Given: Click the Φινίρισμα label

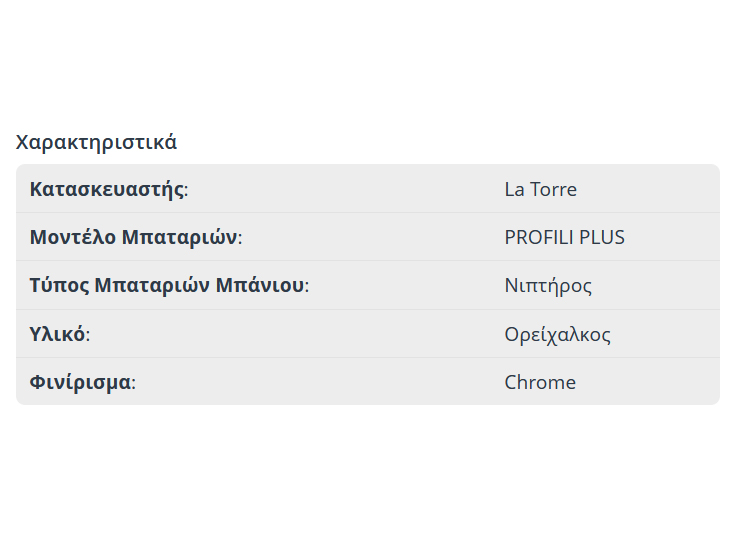Looking at the screenshot, I should (x=81, y=382).
